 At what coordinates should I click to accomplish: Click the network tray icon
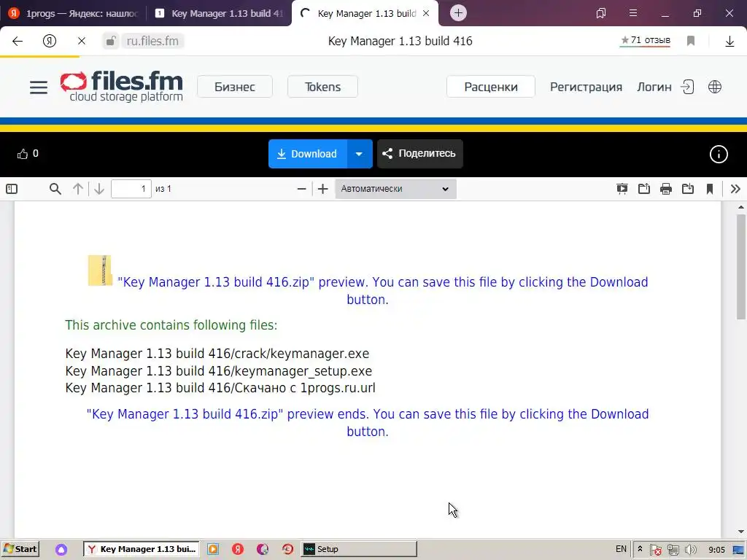coord(673,550)
